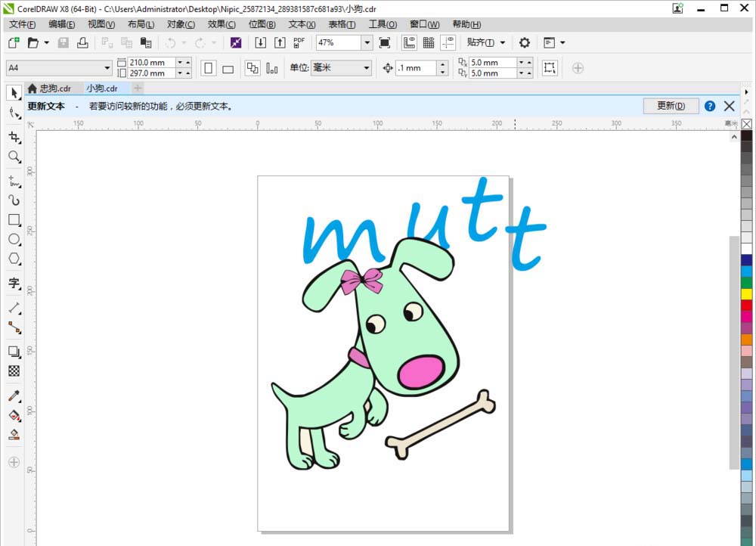Switch to the 小狗.cdr tab
The width and height of the screenshot is (756, 546).
click(102, 88)
